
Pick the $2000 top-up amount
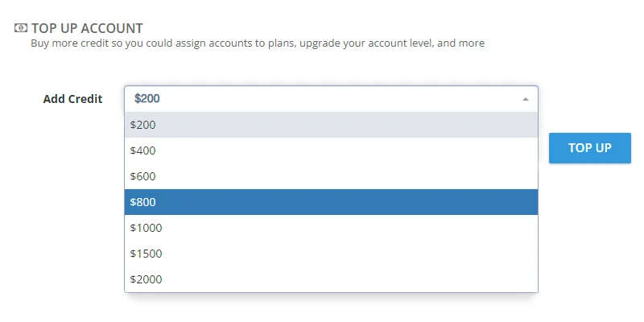tap(331, 279)
